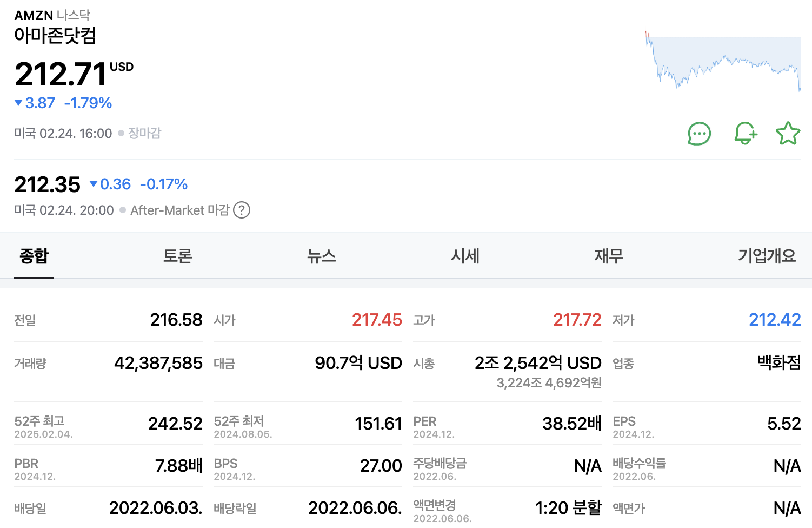This screenshot has width=812, height=528.
Task: Open After-Market help question mark icon
Action: tap(242, 210)
